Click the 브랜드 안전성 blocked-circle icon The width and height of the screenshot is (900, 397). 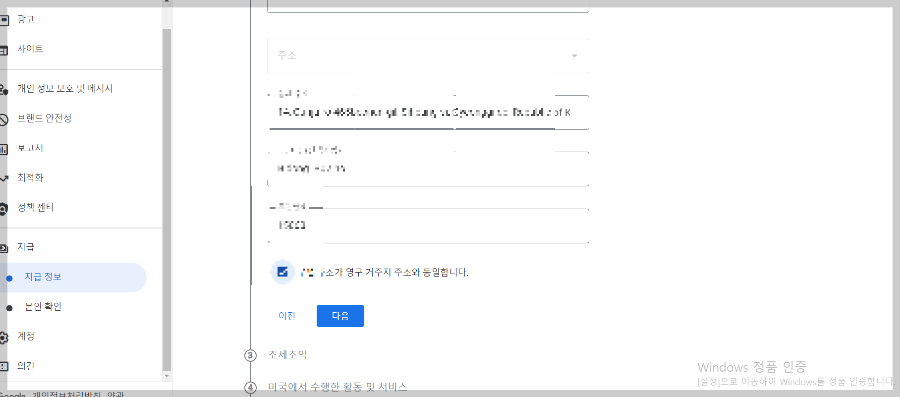[4, 119]
